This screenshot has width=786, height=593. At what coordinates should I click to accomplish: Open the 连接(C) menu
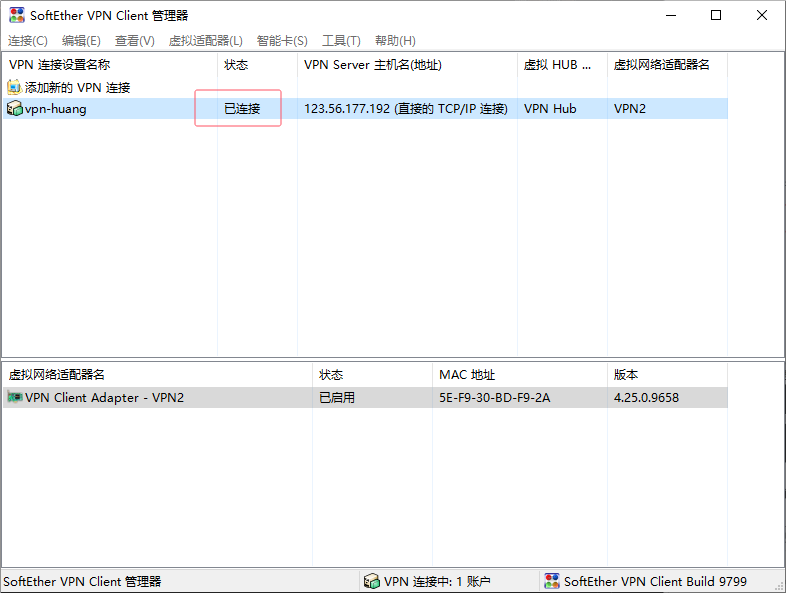(x=28, y=41)
